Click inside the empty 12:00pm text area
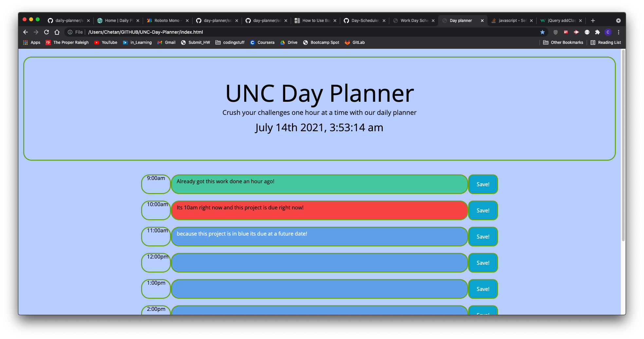644x339 pixels. [x=319, y=263]
